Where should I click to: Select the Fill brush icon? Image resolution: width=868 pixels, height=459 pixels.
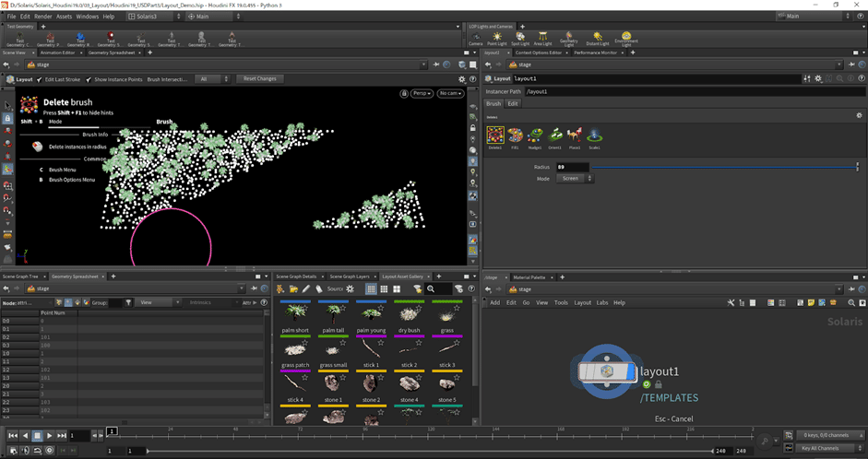tap(516, 135)
